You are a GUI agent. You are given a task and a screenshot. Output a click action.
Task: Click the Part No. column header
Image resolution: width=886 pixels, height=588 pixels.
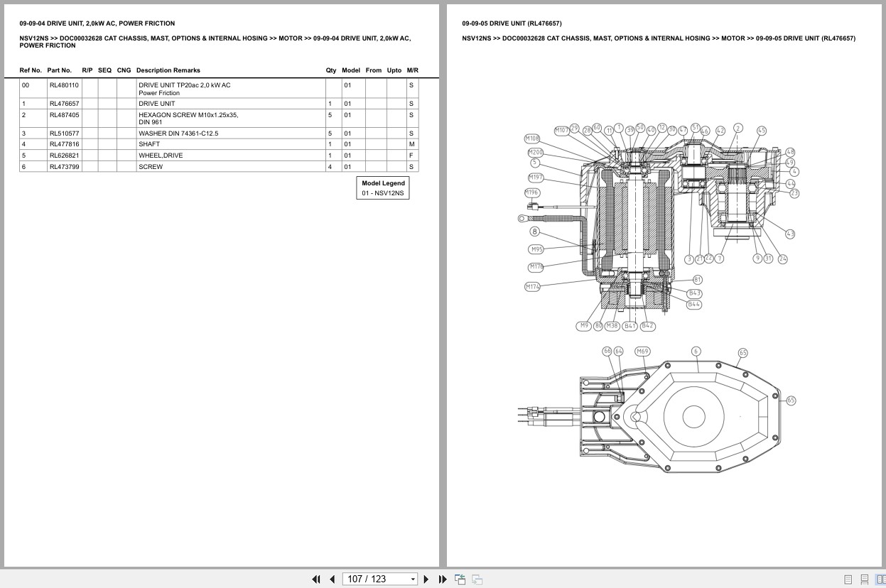click(x=60, y=70)
